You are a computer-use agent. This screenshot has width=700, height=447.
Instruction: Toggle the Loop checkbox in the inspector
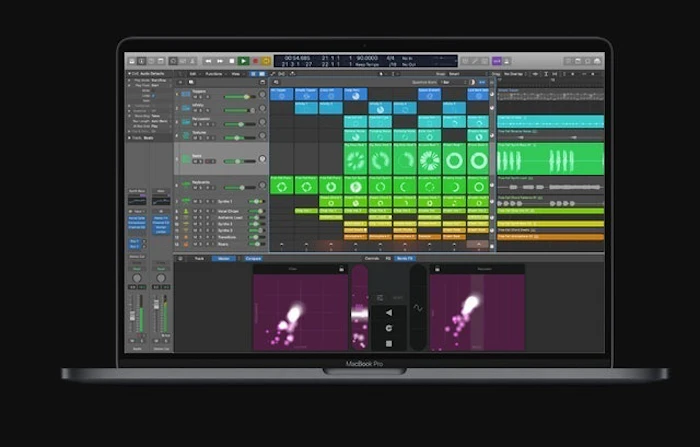pos(154,96)
